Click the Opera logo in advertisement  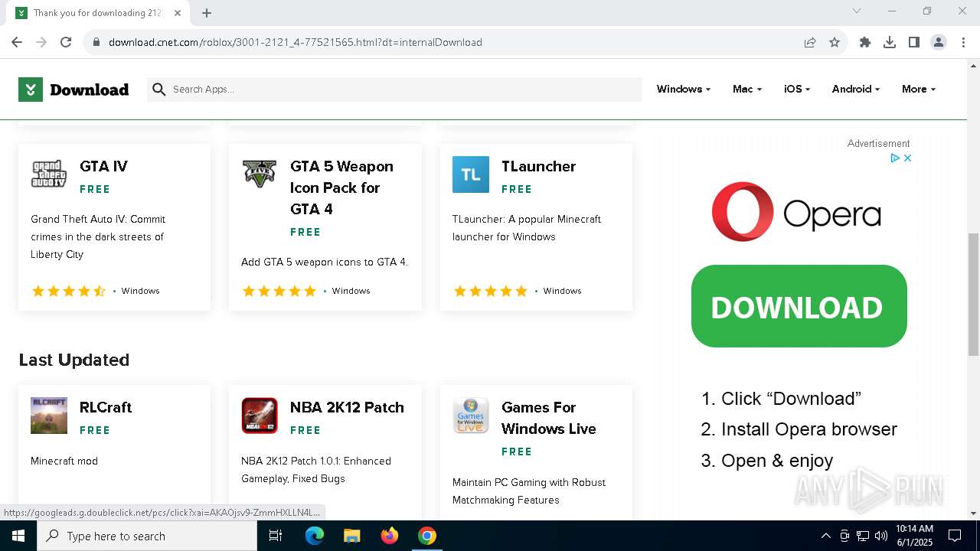[796, 212]
